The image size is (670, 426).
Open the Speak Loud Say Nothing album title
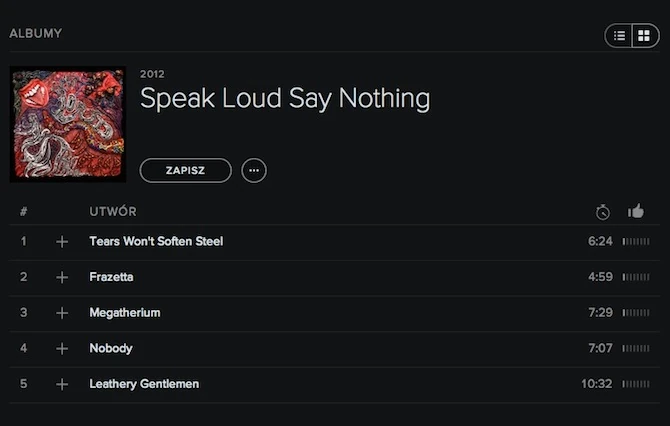[285, 98]
